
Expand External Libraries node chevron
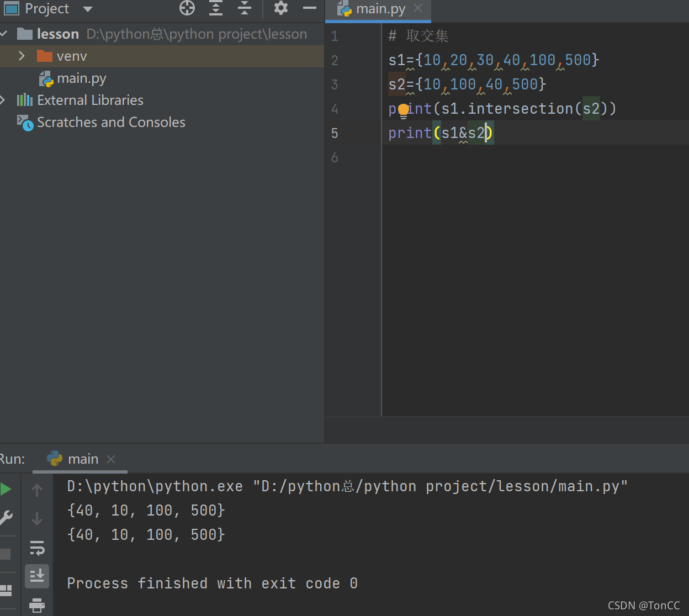point(3,100)
